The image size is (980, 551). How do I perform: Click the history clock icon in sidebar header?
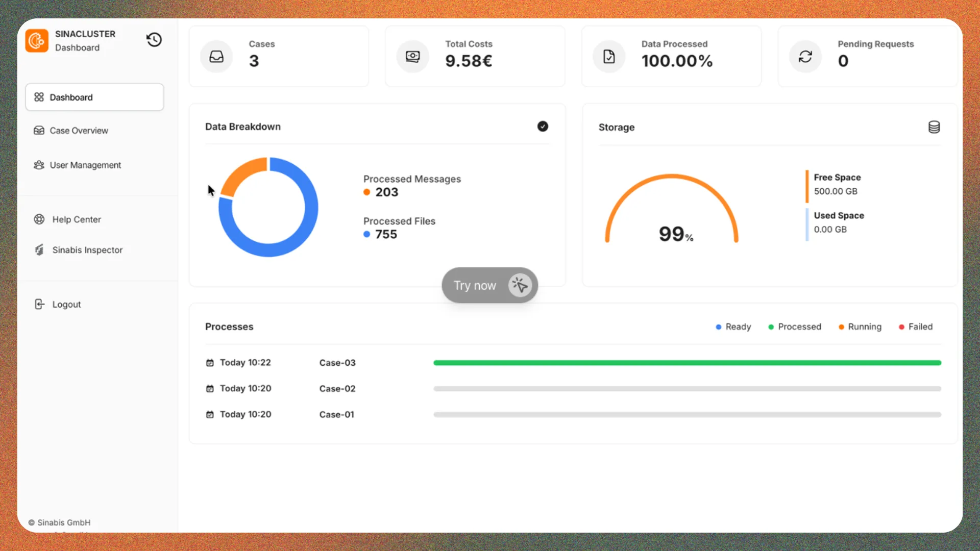click(154, 40)
